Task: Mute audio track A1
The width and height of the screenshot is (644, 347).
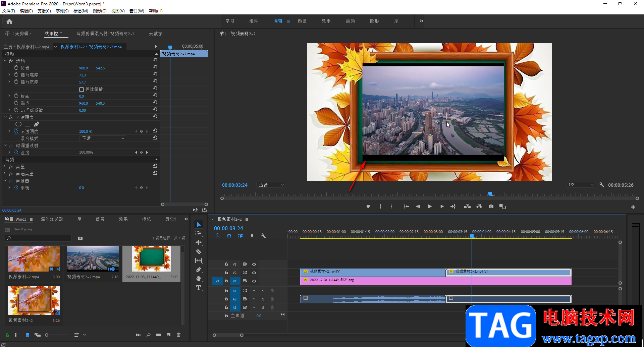Action: tap(254, 291)
